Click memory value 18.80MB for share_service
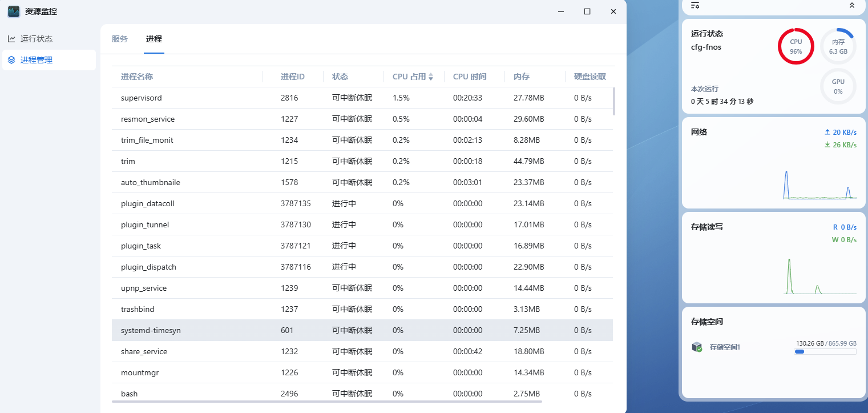The width and height of the screenshot is (868, 413). click(529, 351)
